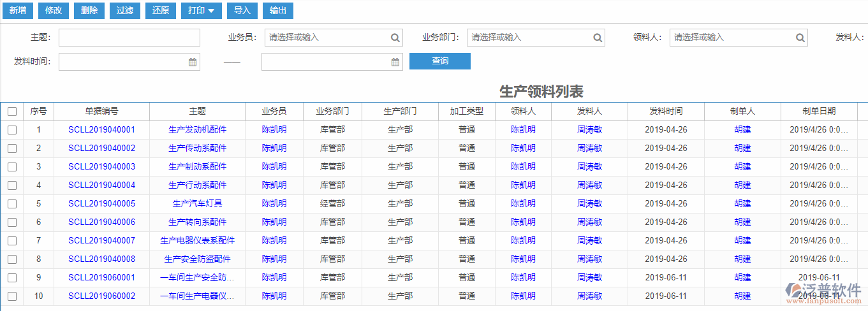Select checkbox for row 5 生产汽车灯具
Screen dimensions: 868x311
[x=12, y=204]
